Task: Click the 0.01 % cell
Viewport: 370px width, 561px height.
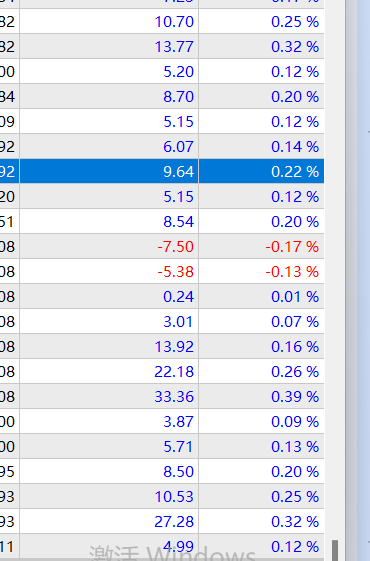Action: pyautogui.click(x=295, y=297)
